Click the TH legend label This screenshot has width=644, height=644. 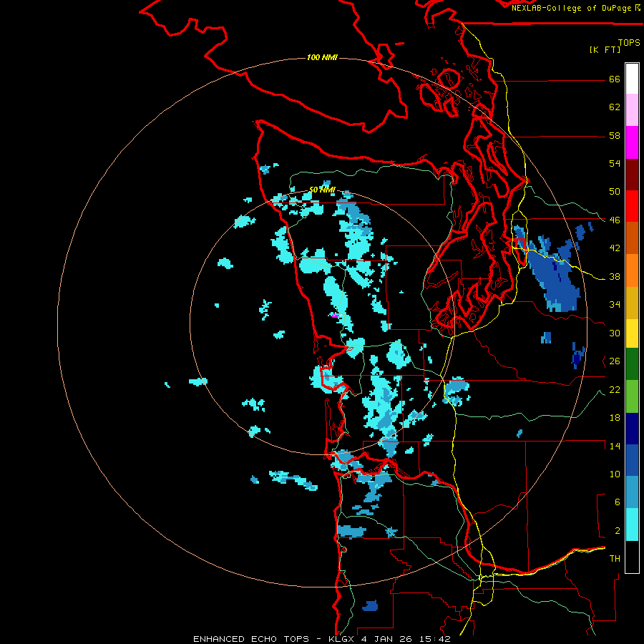[x=615, y=559]
